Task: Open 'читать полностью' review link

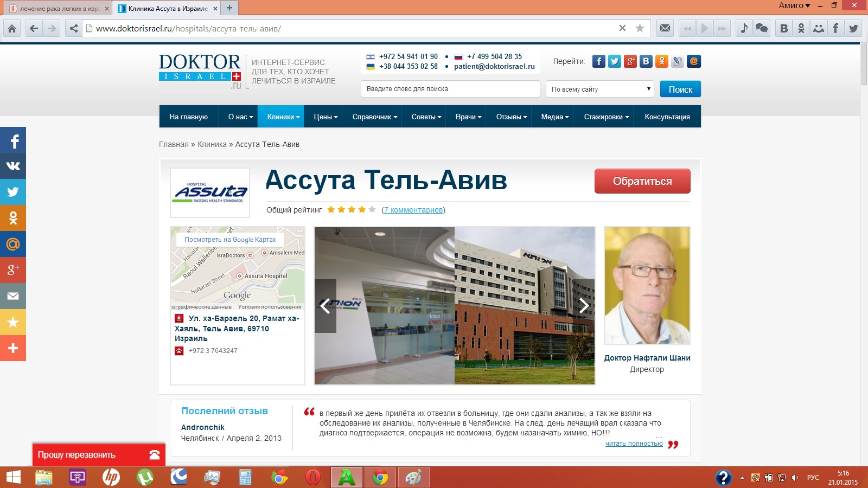Action: click(x=634, y=444)
